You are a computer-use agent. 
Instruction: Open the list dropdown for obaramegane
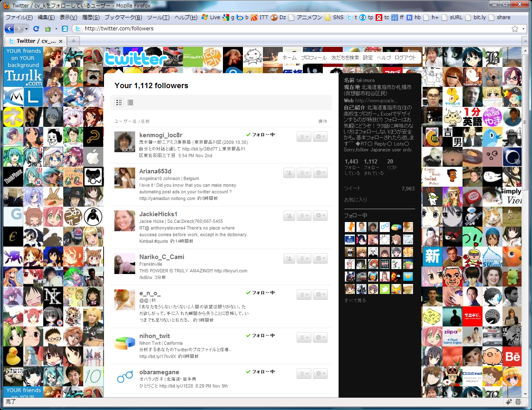tap(304, 373)
